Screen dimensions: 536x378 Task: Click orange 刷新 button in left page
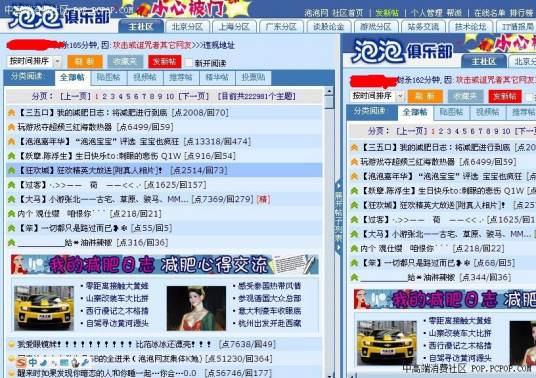[x=85, y=62]
